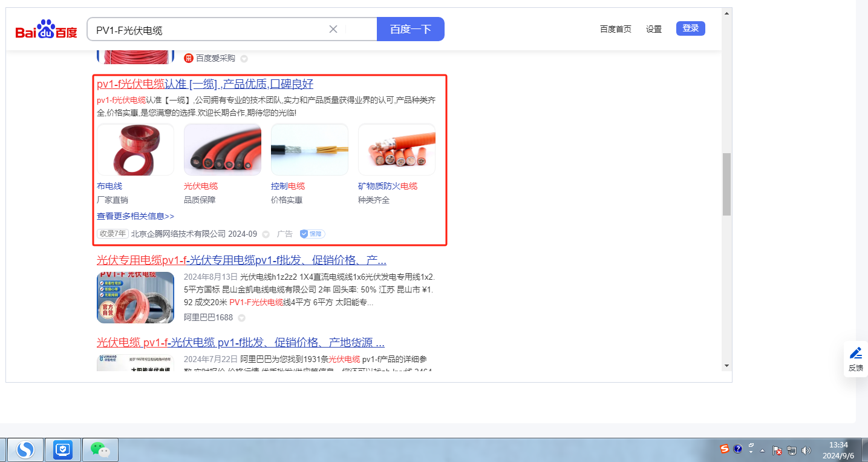Click the 阿里巴巴1688 source name
Viewport: 868px width, 462px height.
pos(208,317)
